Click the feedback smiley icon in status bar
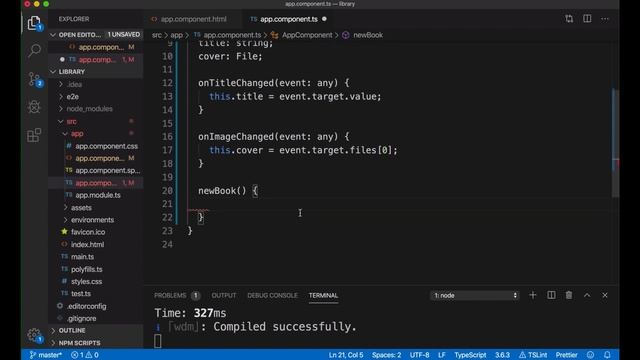Viewport: 640px width, 360px height. pos(590,355)
